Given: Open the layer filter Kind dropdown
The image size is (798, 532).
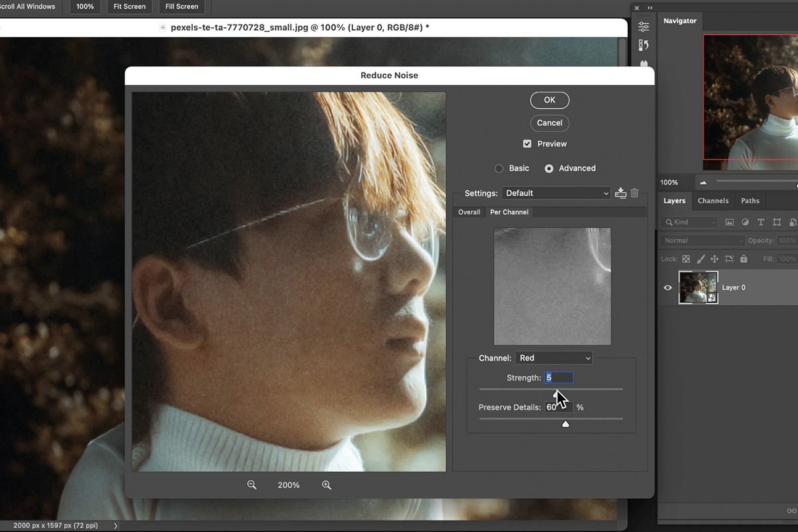Looking at the screenshot, I should click(690, 222).
